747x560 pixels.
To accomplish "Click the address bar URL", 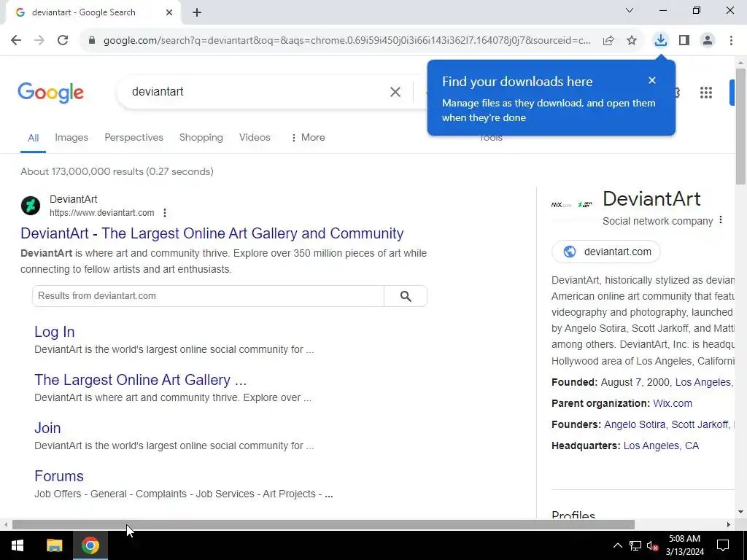I will tap(347, 41).
